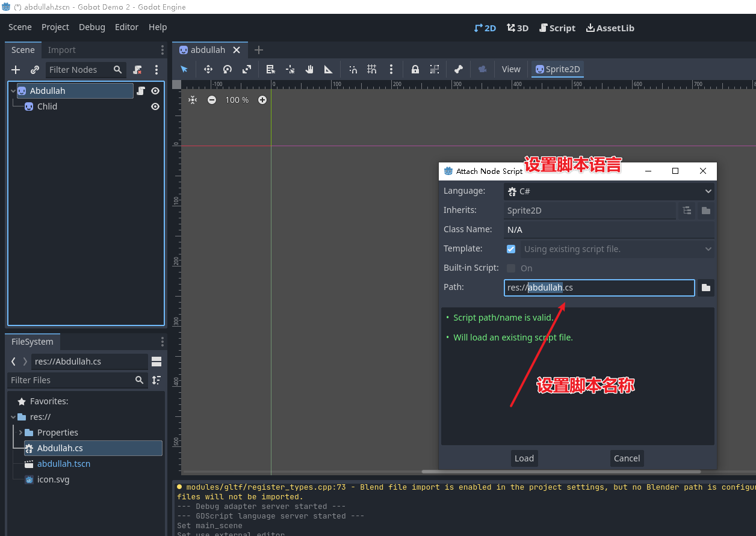The image size is (756, 536).
Task: Switch to the Import tab
Action: pos(61,50)
